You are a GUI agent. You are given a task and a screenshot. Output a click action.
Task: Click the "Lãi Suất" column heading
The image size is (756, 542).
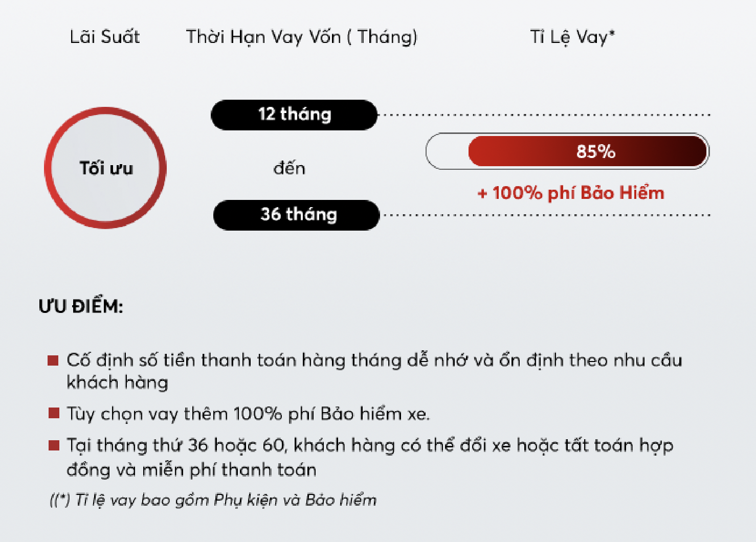point(105,37)
